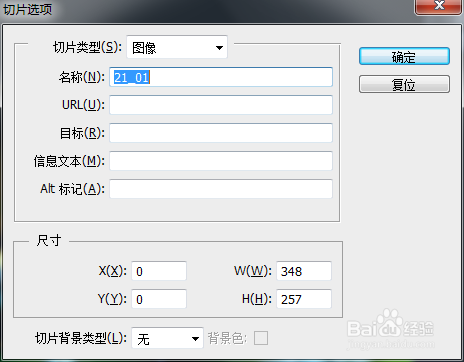The width and height of the screenshot is (464, 362).
Task: Click the 背景色 color swatch
Action: pos(261,338)
